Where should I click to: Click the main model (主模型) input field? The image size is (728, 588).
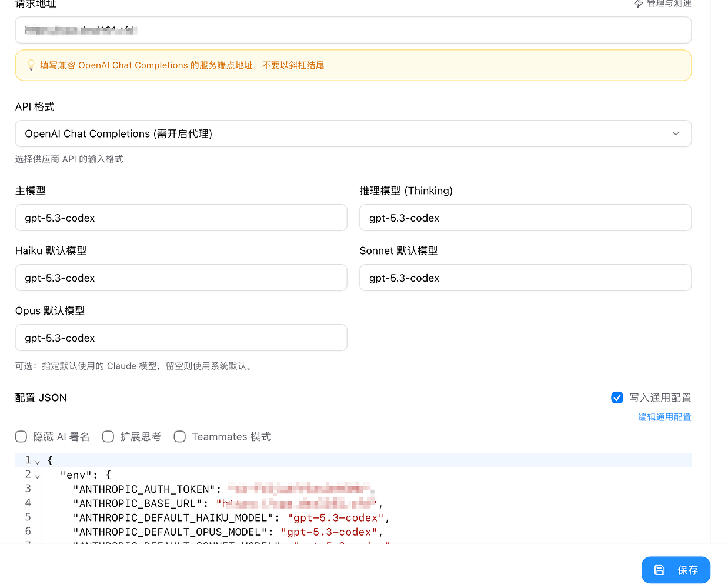(181, 218)
